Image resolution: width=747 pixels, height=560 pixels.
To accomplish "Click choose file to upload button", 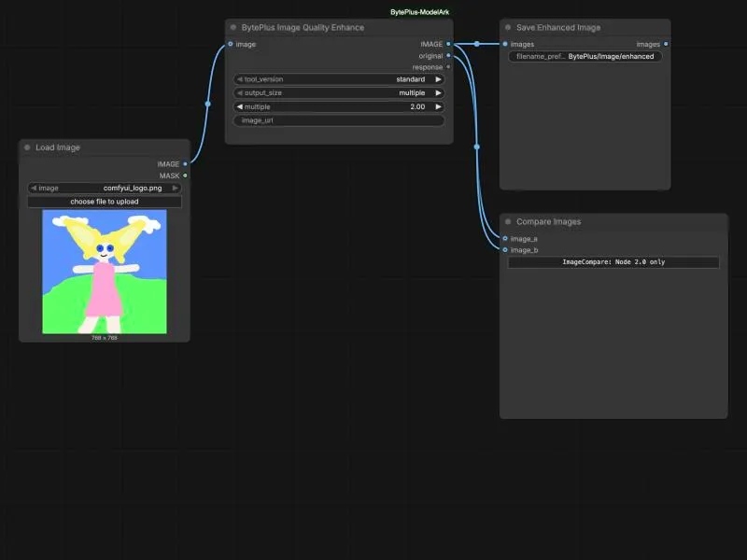I will [x=105, y=202].
